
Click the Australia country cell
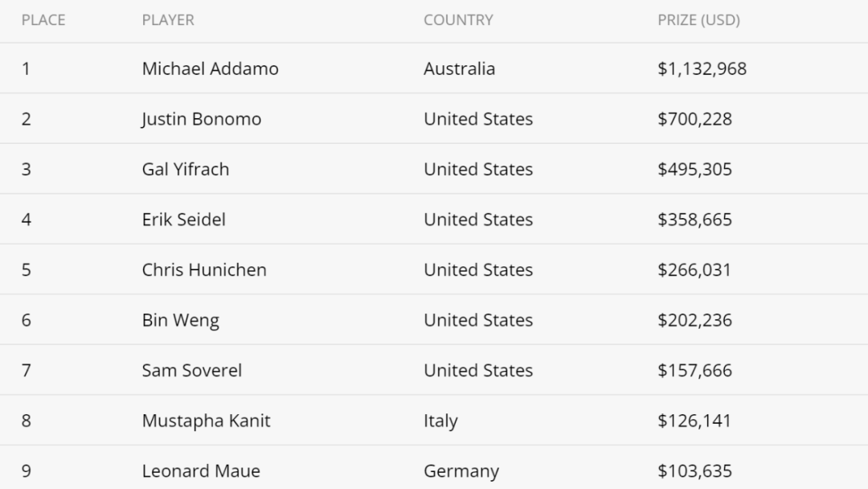tap(459, 69)
